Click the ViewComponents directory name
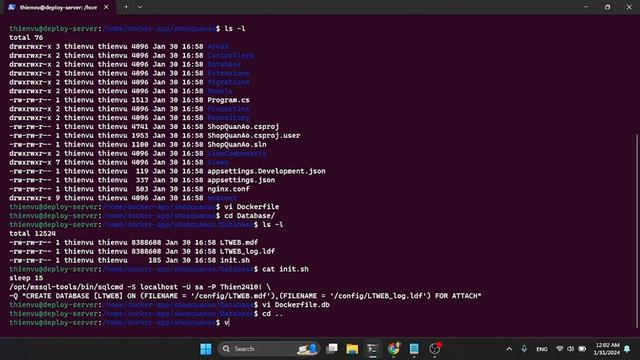Screen dimensions: 640x360 (x=237, y=153)
